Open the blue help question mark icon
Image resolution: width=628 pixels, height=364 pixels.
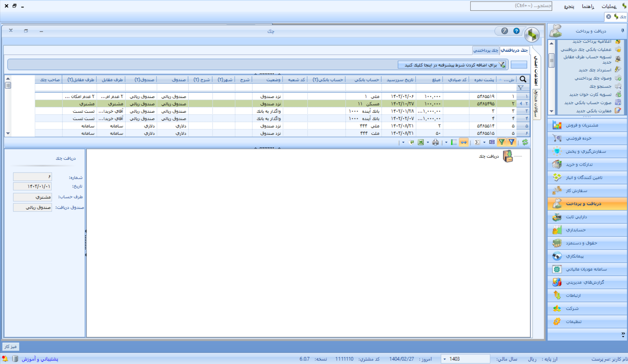[x=516, y=31]
